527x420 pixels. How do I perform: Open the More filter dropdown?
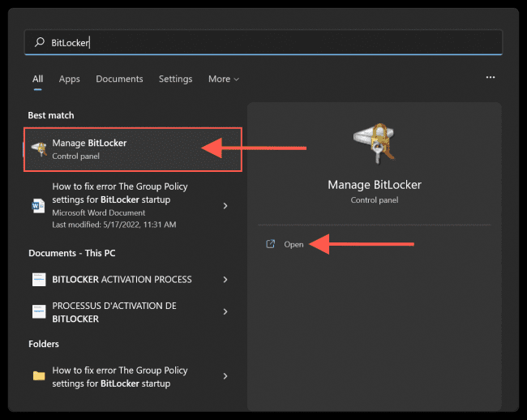coord(224,79)
